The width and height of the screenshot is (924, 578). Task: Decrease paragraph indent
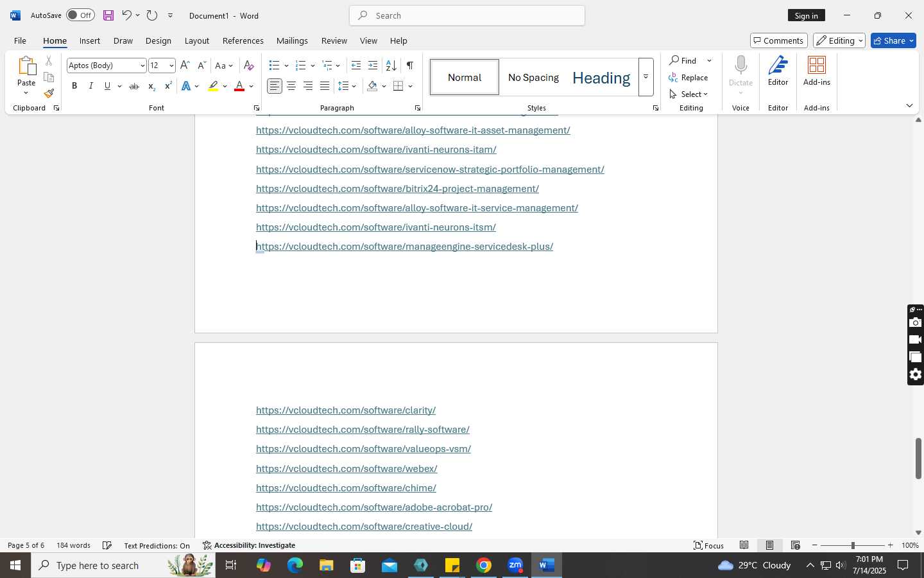click(x=356, y=66)
